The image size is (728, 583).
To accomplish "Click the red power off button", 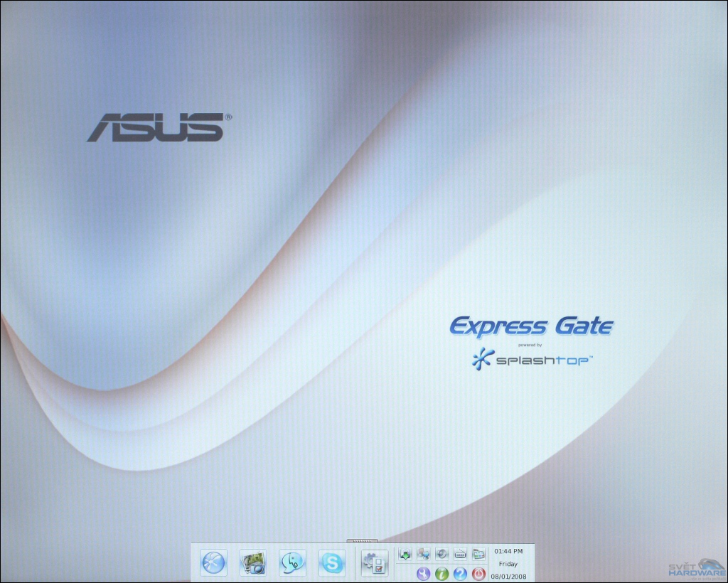I will (x=478, y=573).
